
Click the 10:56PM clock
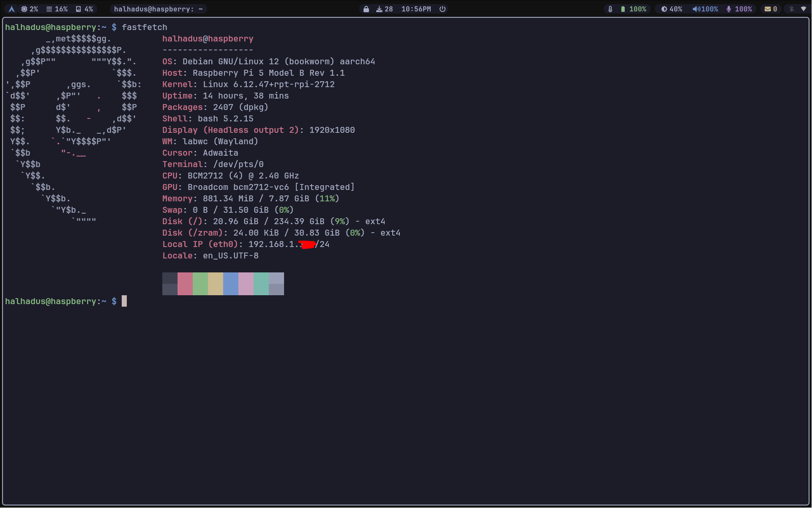416,9
